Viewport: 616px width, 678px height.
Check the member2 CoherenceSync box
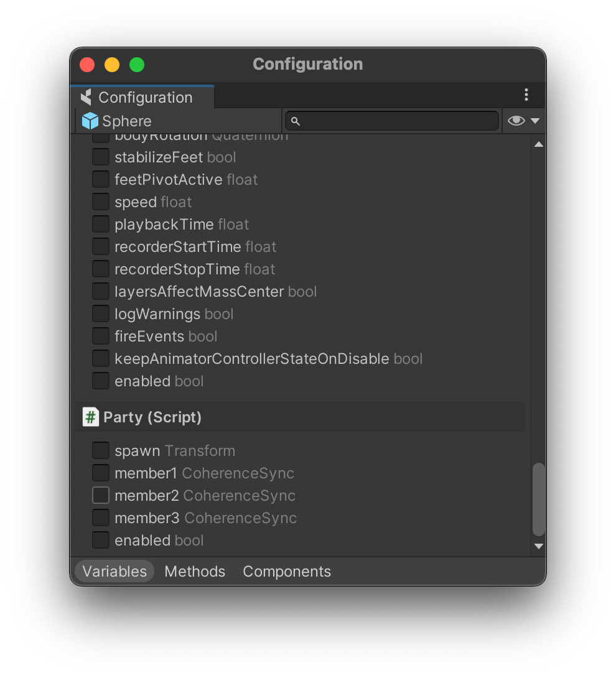pos(101,496)
